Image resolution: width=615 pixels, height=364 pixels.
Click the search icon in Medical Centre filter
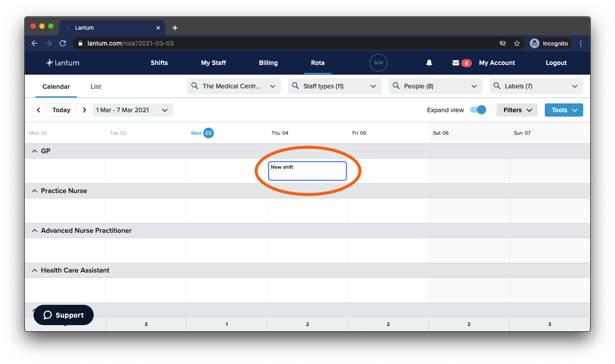click(x=195, y=86)
